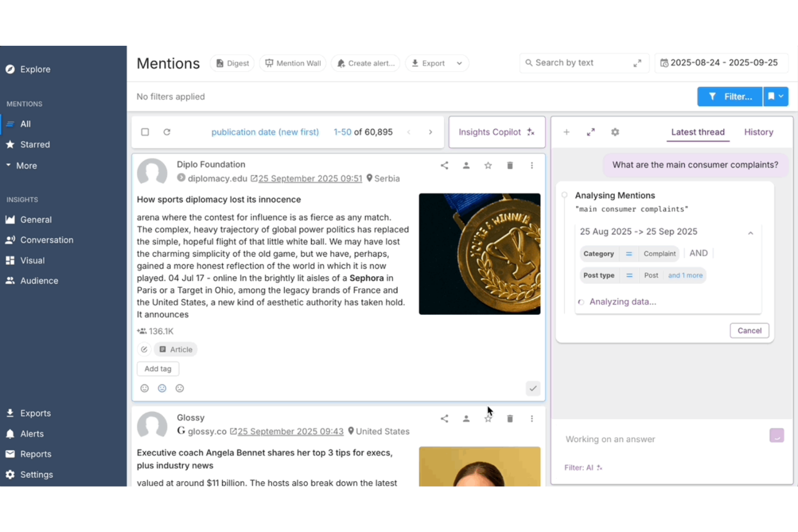
Task: Switch to the History tab
Action: click(x=758, y=132)
